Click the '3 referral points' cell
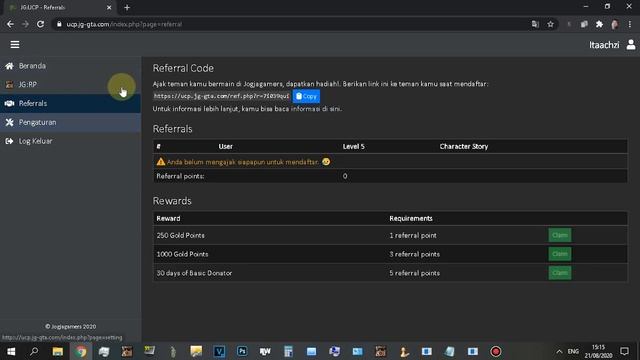This screenshot has width=640, height=360. 414,254
